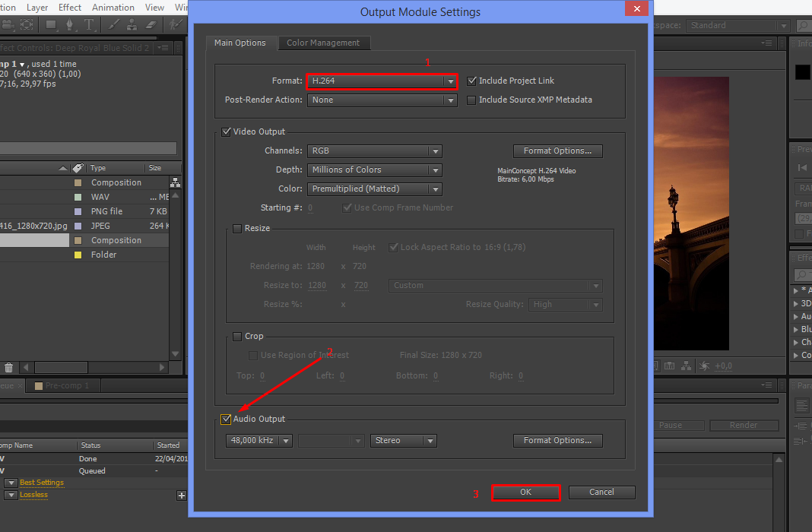Click audio Format Options button
Image resolution: width=812 pixels, height=532 pixels.
(558, 440)
